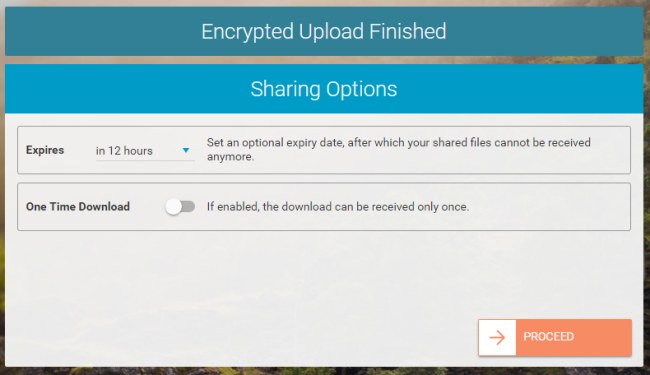650x375 pixels.
Task: Click the arrow icon on Proceed button
Action: coord(497,337)
